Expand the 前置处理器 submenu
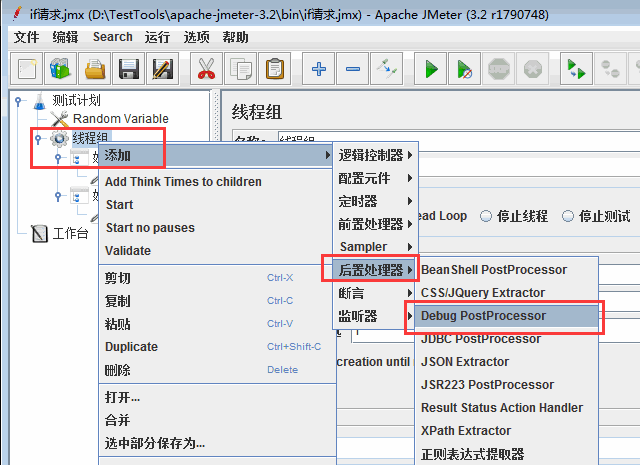The height and width of the screenshot is (465, 640). pyautogui.click(x=376, y=224)
